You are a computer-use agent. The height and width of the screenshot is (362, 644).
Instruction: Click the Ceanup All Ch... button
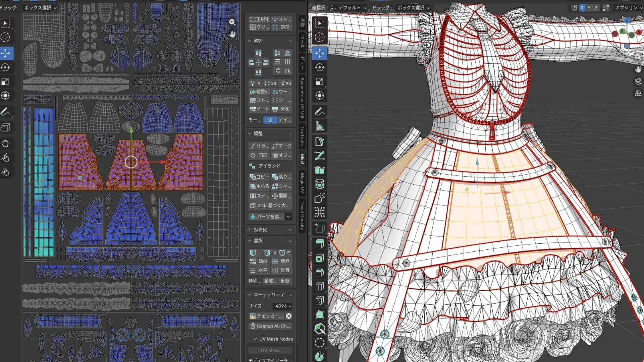(270, 326)
